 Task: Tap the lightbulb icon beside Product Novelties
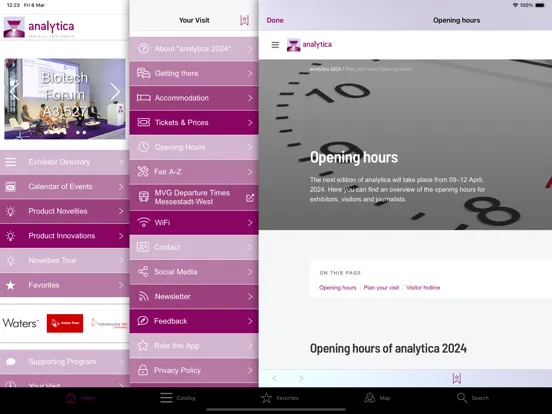pos(11,211)
